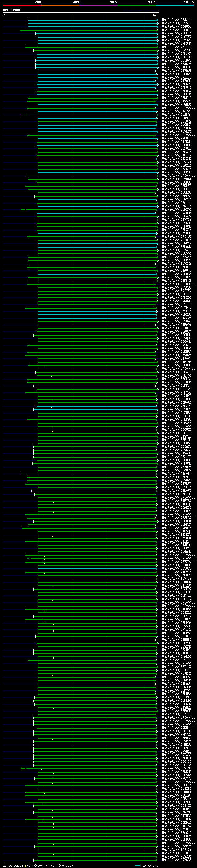Open hit UniRef100_A7HEL6
The image size is (197, 868).
click(x=176, y=33)
